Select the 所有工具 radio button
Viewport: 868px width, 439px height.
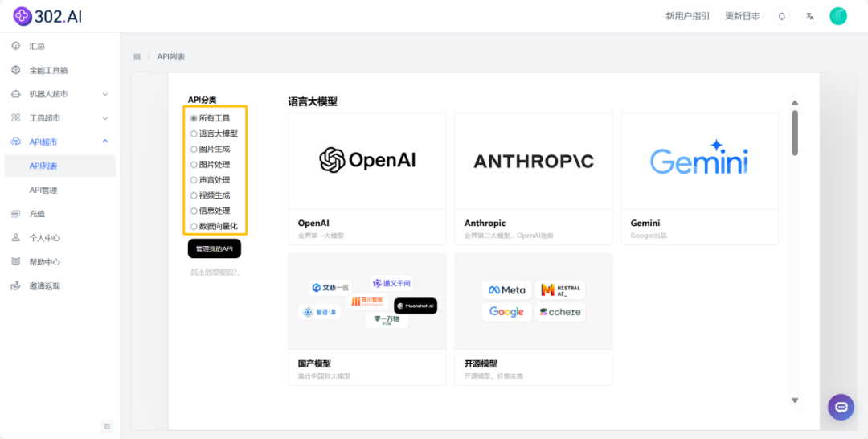194,118
